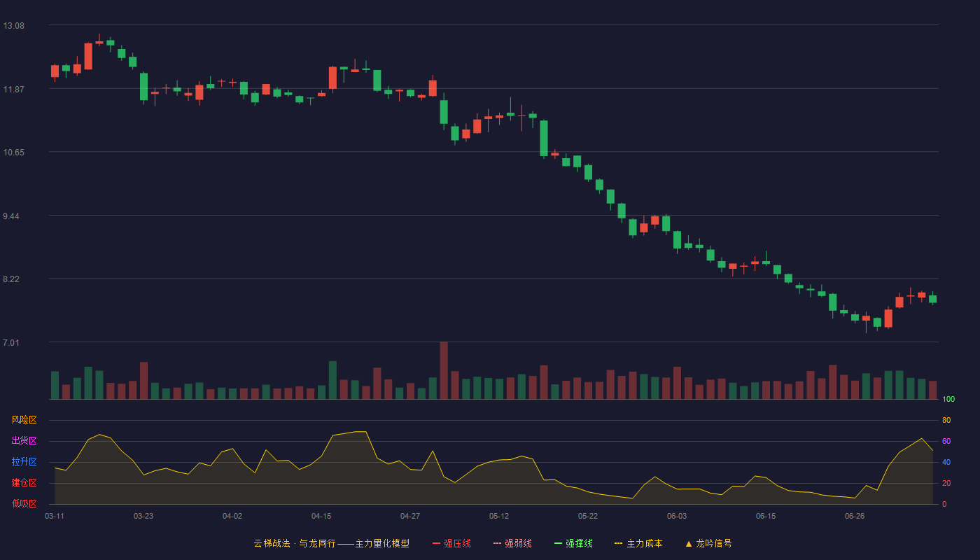The width and height of the screenshot is (980, 560).
Task: Select the 风险区 zone label
Action: coord(24,420)
